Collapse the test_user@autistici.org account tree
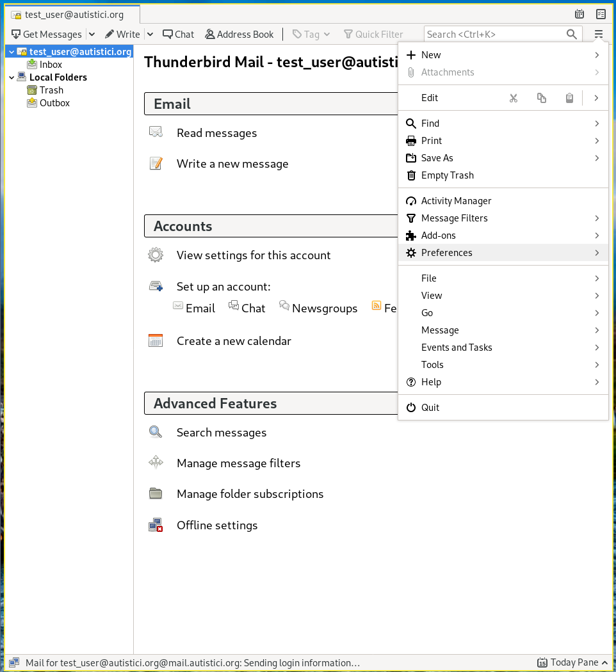This screenshot has height=672, width=616. [x=12, y=52]
